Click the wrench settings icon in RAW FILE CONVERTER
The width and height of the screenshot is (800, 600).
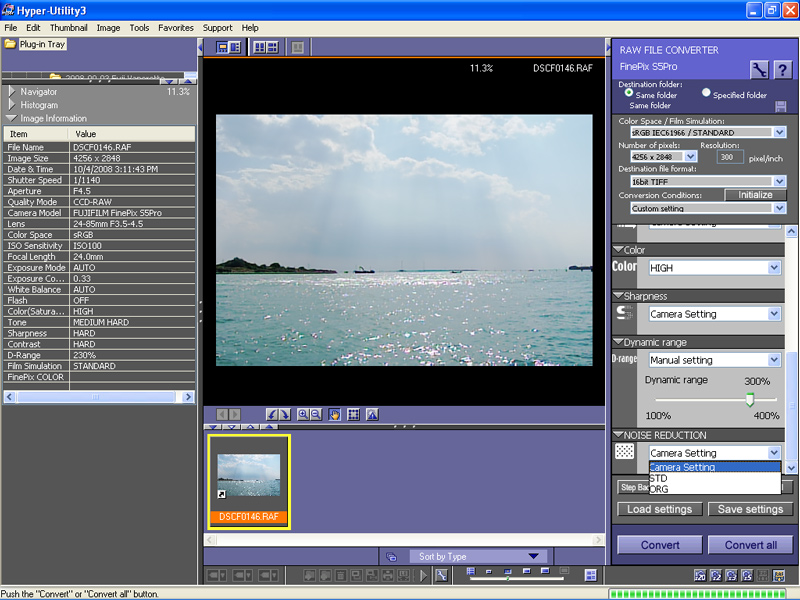759,69
